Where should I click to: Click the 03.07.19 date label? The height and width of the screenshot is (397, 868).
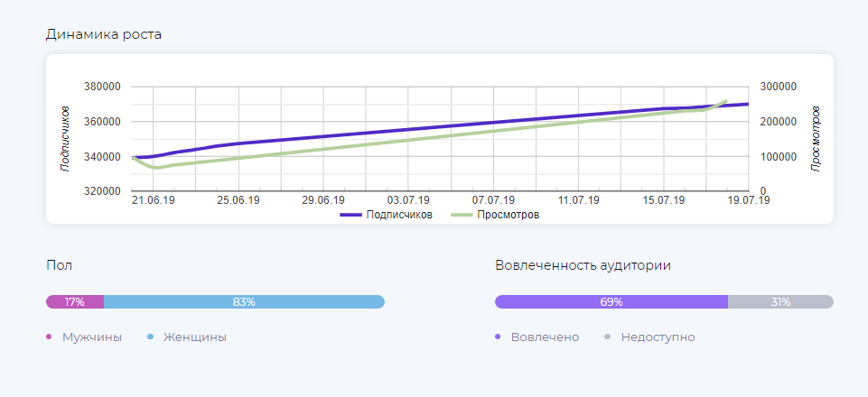point(408,200)
